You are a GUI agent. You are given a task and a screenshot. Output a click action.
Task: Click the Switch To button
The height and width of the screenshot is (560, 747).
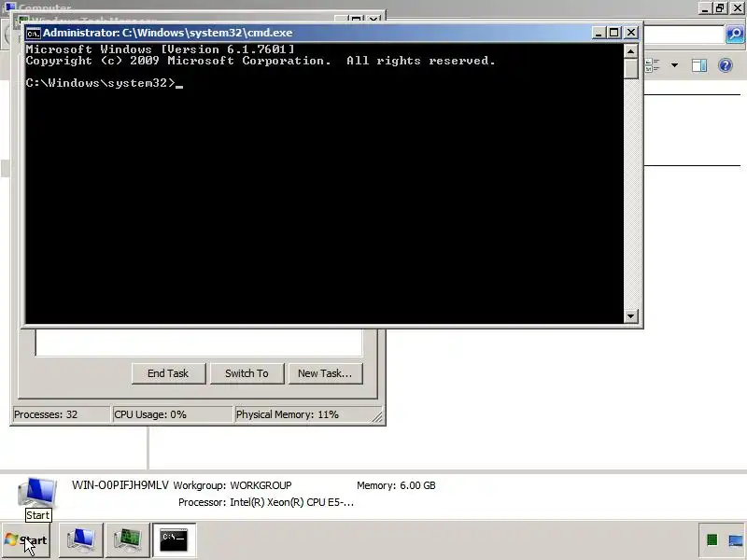coord(247,373)
